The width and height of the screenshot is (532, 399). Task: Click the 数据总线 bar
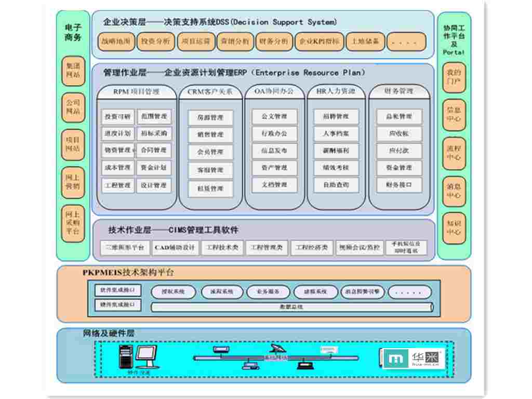click(291, 307)
